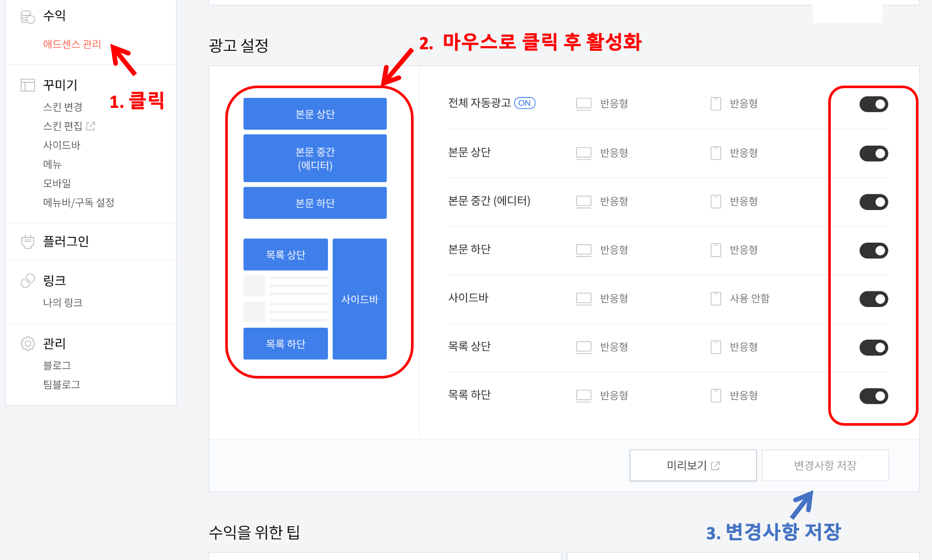The width and height of the screenshot is (932, 560).
Task: Click the 광고 설정 heading
Action: coord(239,46)
